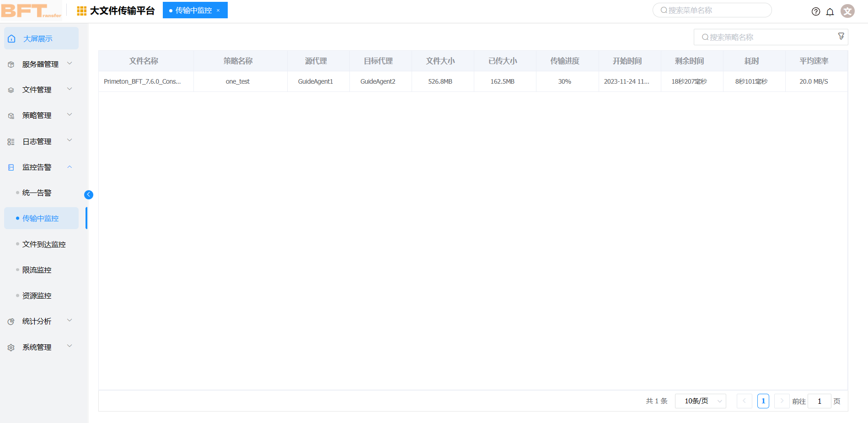Click the 大屏展示 home icon
The height and width of the screenshot is (423, 868).
[11, 39]
